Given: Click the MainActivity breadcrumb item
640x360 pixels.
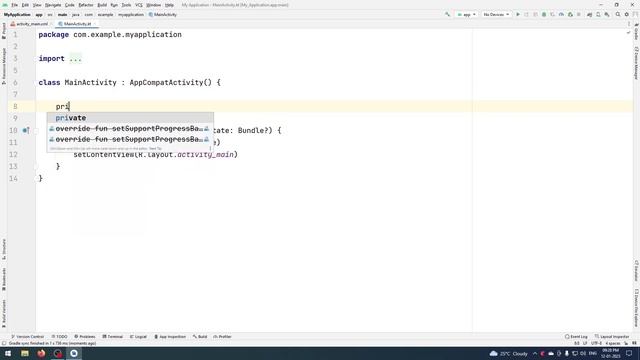Looking at the screenshot, I should click(163, 15).
